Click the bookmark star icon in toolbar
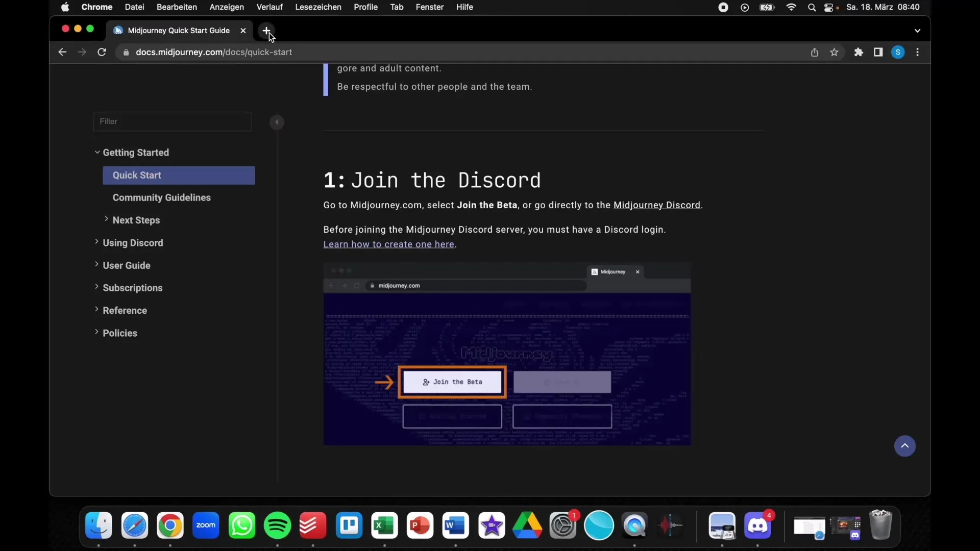The image size is (980, 551). [835, 52]
